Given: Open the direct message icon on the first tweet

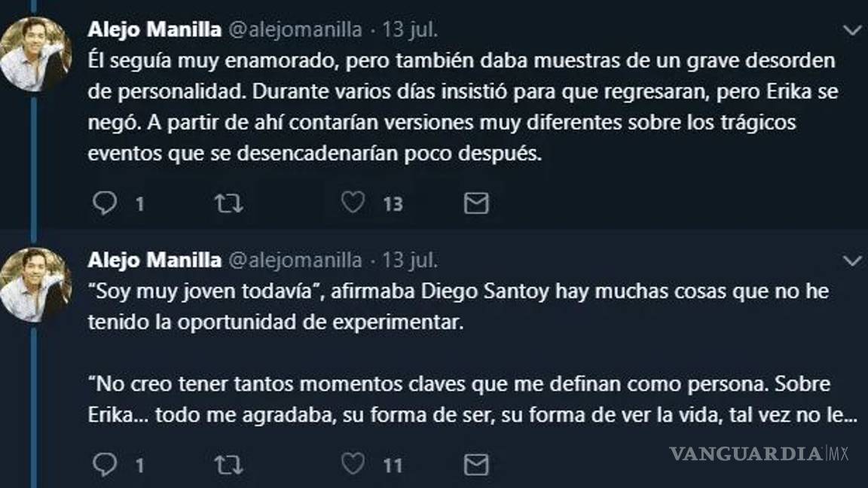Looking at the screenshot, I should [x=475, y=201].
